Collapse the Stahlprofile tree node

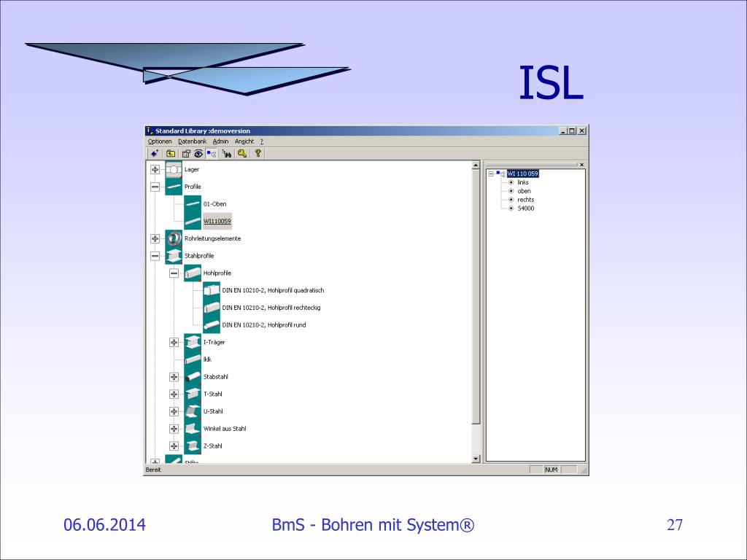[x=155, y=256]
